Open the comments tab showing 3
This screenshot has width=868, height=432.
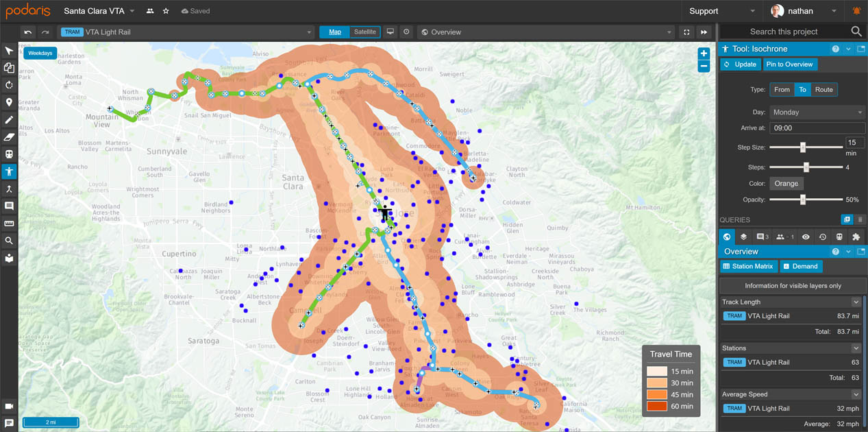762,237
